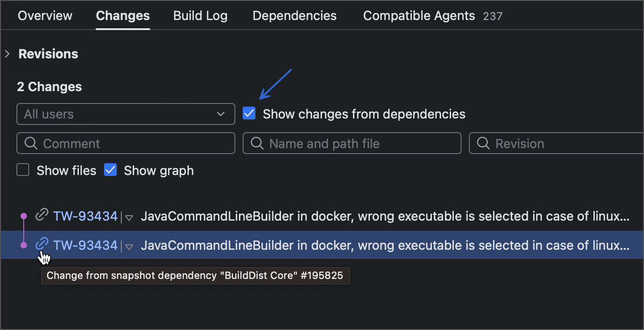
Task: Uncheck Show changes from dependencies
Action: point(249,113)
